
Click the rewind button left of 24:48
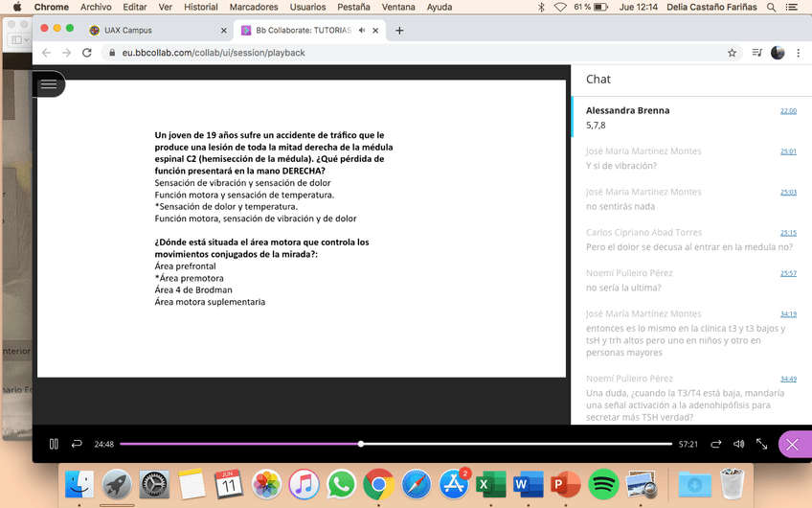77,444
